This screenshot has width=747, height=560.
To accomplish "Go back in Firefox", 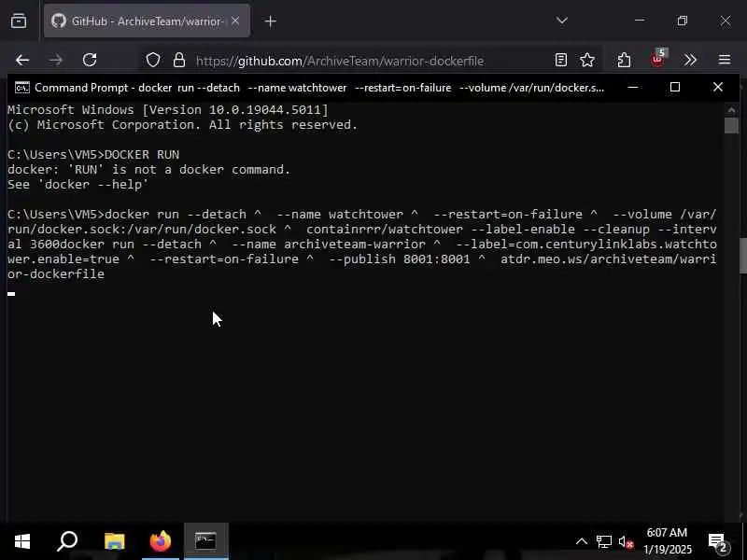I will (x=22, y=60).
